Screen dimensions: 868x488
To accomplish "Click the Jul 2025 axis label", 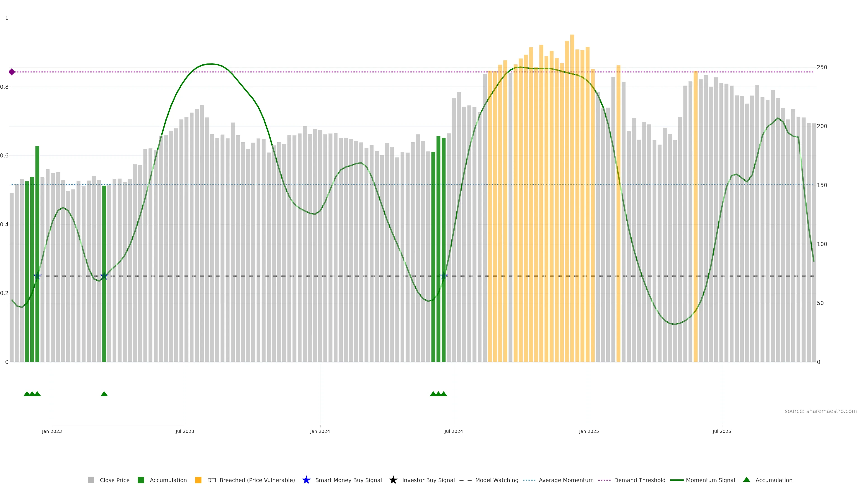I will pyautogui.click(x=722, y=431).
